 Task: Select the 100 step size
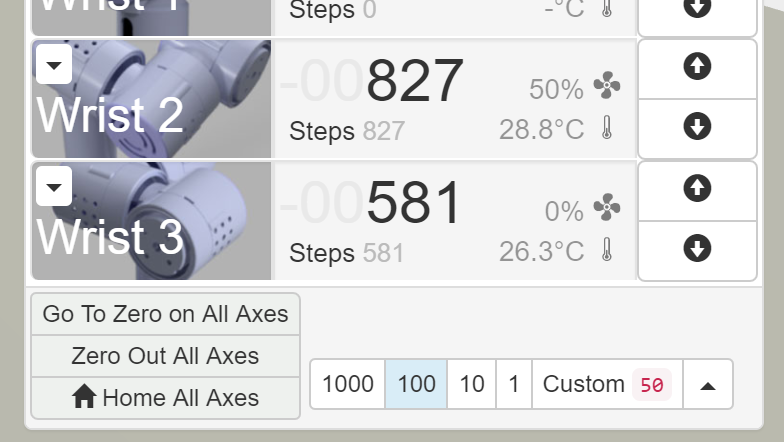(416, 384)
